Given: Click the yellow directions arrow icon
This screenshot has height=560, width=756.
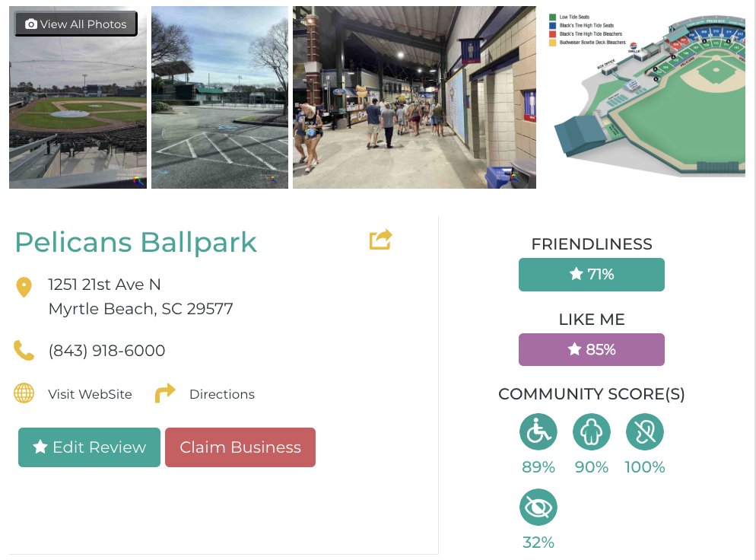Looking at the screenshot, I should (165, 393).
